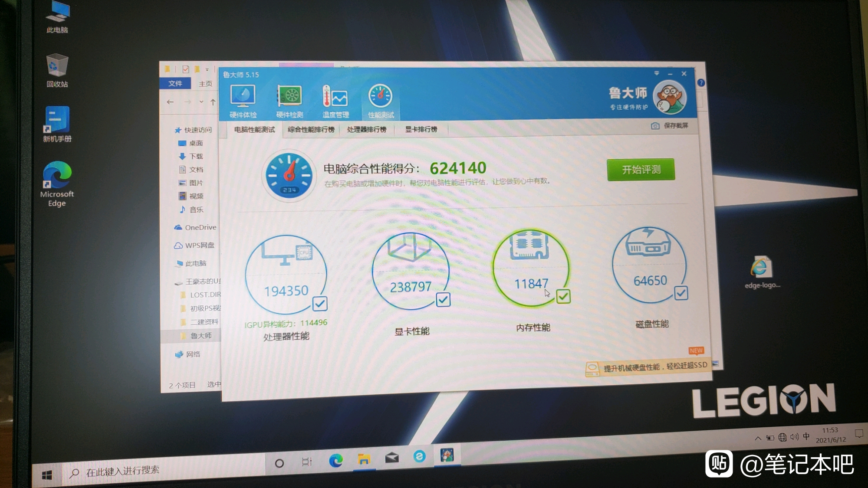The height and width of the screenshot is (488, 868).
Task: Select 文档 in Explorer sidebar
Action: click(191, 170)
